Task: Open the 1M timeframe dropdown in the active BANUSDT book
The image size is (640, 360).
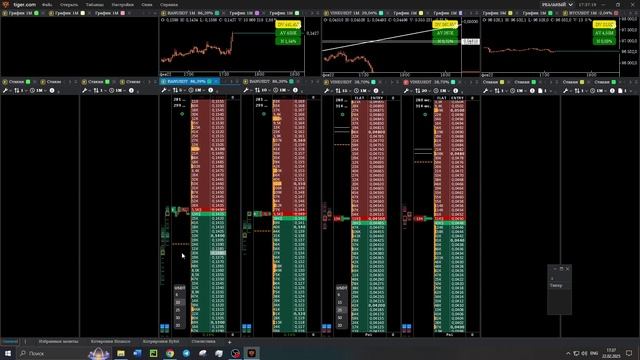Action: [x=197, y=90]
